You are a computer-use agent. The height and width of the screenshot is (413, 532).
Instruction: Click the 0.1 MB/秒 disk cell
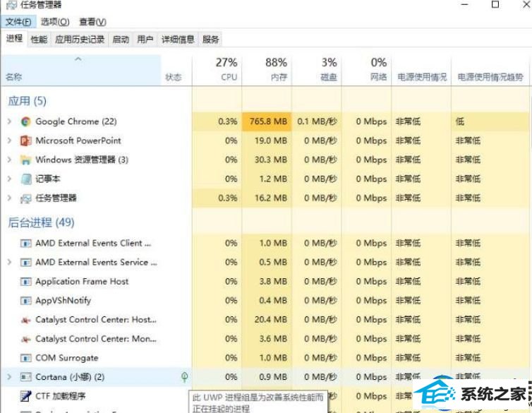317,121
